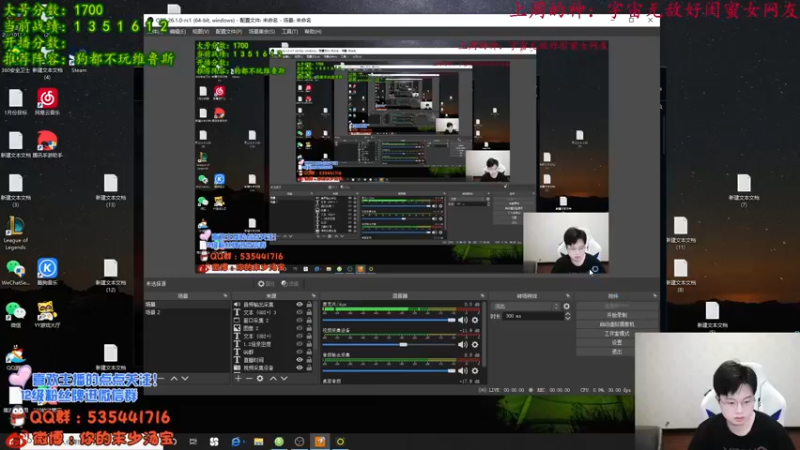Open source 滤镜 button above panels
The width and height of the screenshot is (800, 450).
(290, 284)
